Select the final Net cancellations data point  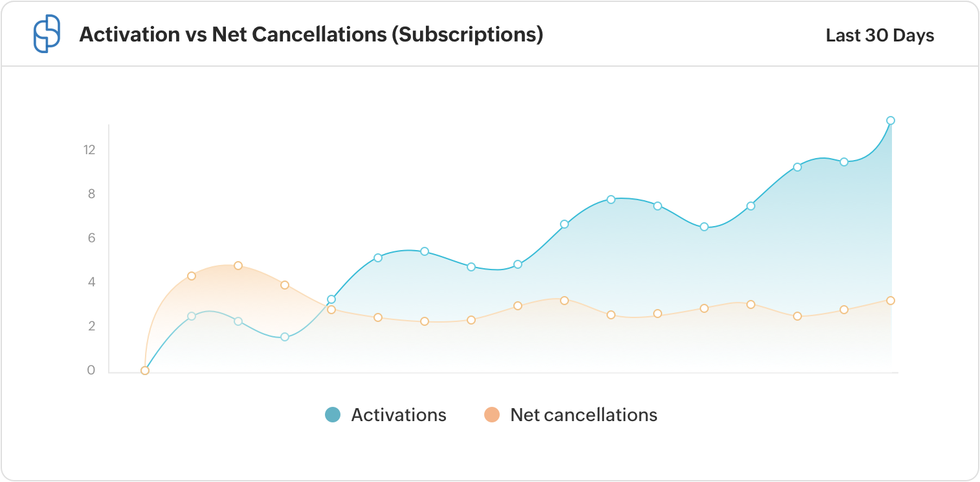tap(891, 301)
